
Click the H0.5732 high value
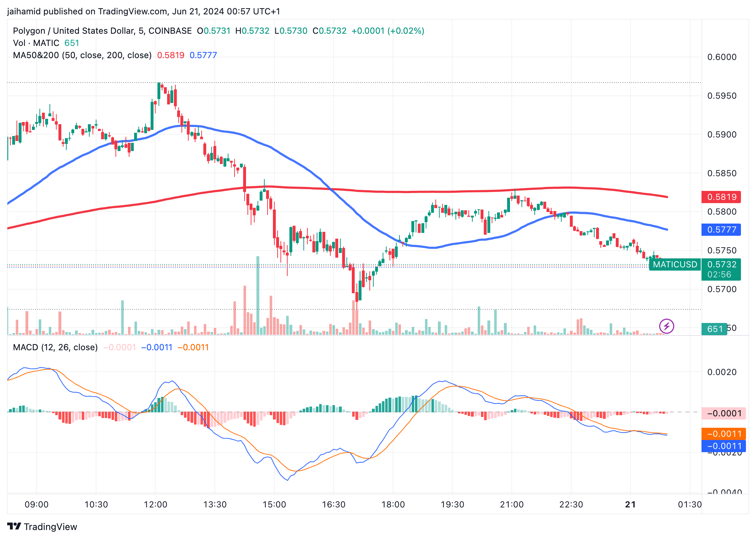[x=252, y=31]
